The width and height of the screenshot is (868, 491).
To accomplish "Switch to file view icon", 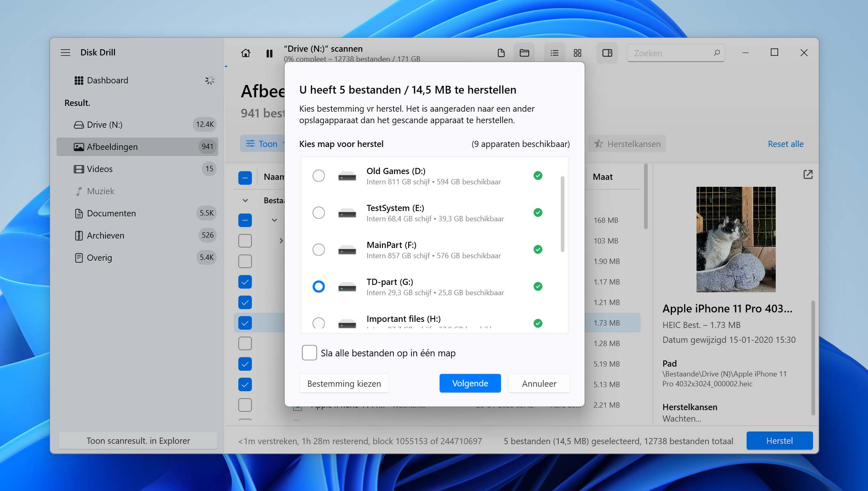I will [501, 53].
